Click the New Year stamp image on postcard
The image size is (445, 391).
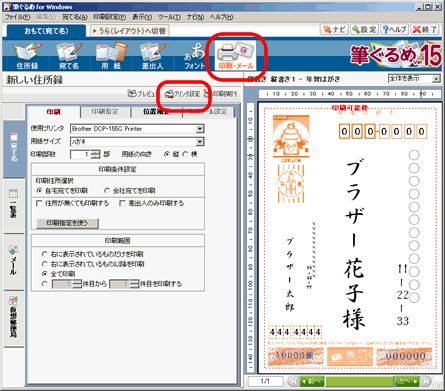[x=291, y=136]
